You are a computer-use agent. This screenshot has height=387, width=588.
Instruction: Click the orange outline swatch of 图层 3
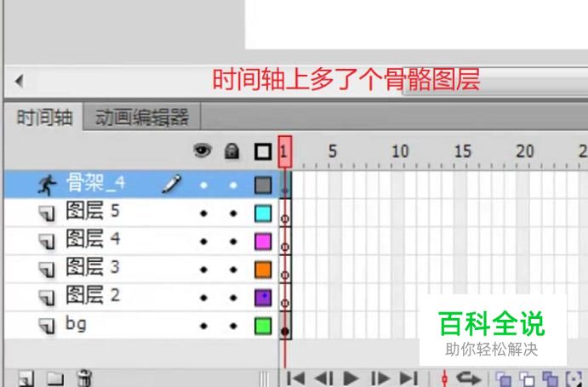(x=263, y=270)
